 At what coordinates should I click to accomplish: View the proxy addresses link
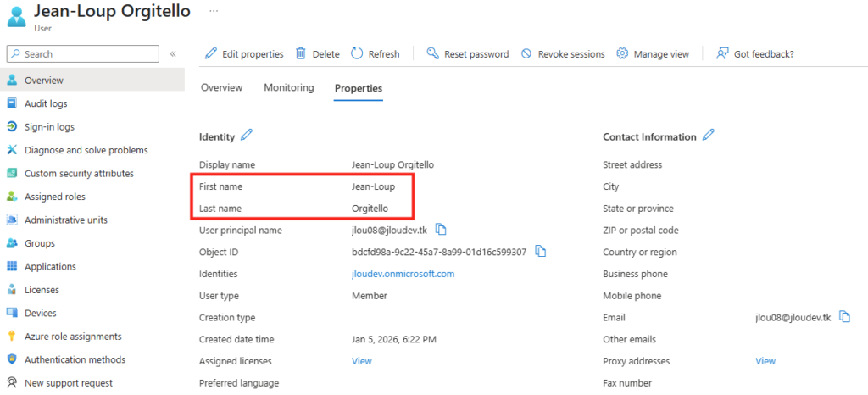click(x=765, y=361)
